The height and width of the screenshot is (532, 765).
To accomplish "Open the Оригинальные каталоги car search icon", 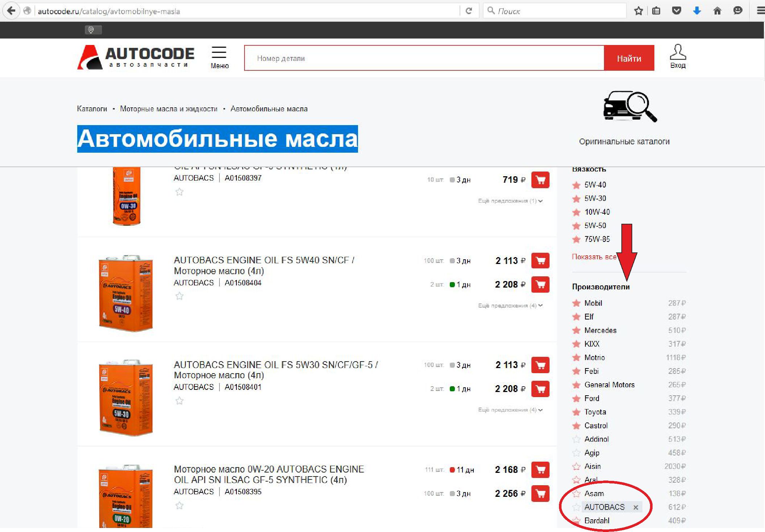I will tap(630, 106).
